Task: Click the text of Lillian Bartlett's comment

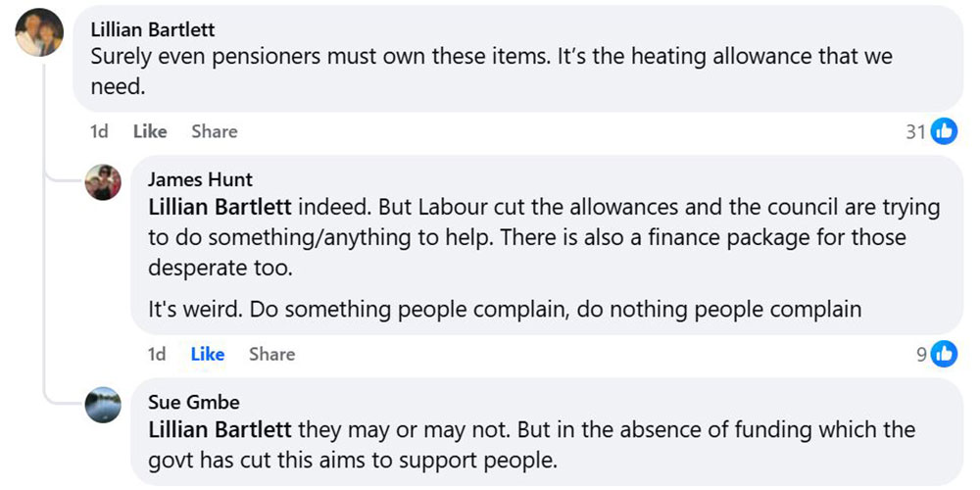Action: tap(490, 71)
